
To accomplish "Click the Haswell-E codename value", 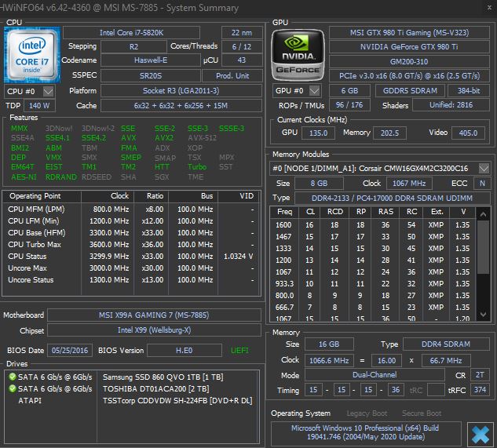I will (151, 60).
